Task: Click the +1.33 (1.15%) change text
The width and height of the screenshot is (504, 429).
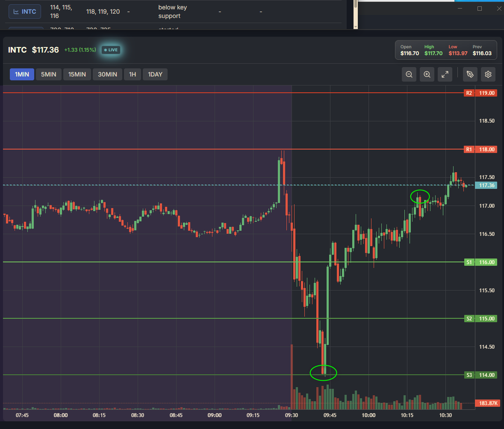Action: pyautogui.click(x=80, y=50)
